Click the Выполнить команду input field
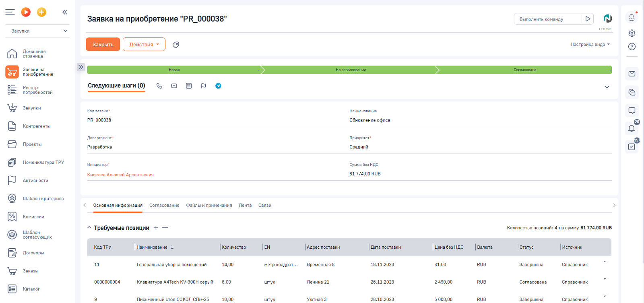The width and height of the screenshot is (644, 303). [x=548, y=19]
